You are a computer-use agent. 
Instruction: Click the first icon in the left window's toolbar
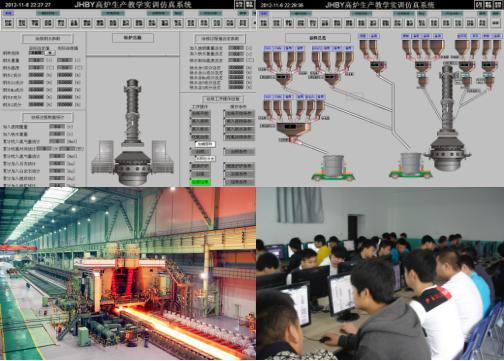coord(8,23)
